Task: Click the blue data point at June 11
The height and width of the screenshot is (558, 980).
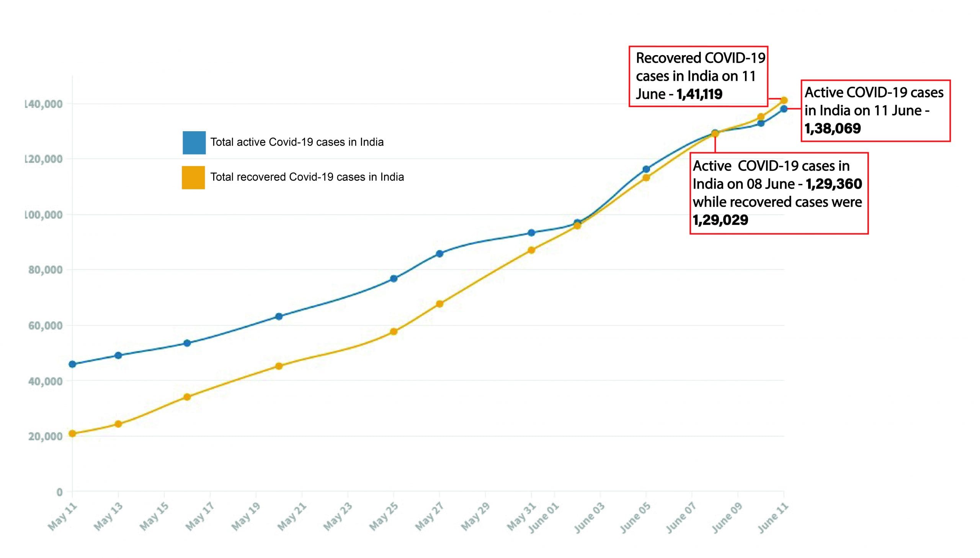Action: click(784, 109)
